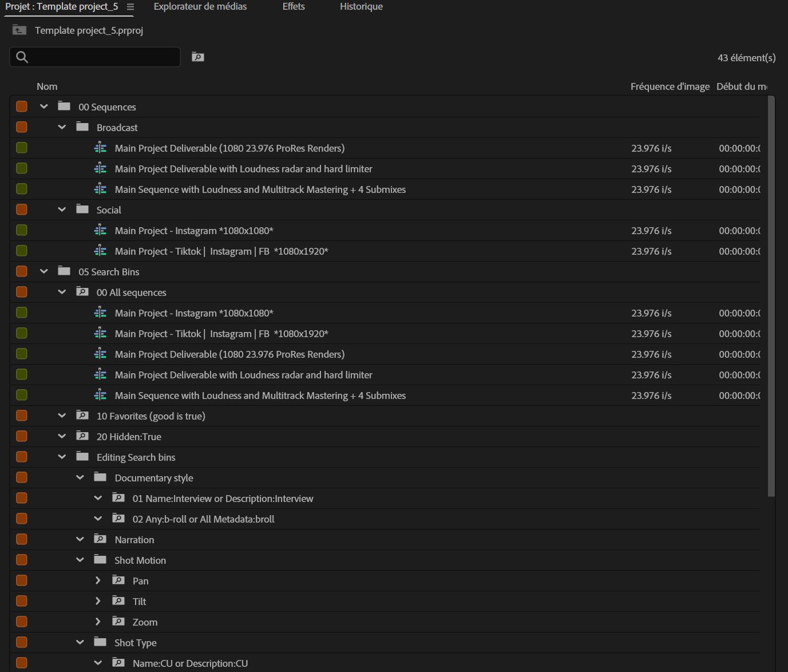Collapse the Social bin
788x672 pixels.
[x=62, y=209]
